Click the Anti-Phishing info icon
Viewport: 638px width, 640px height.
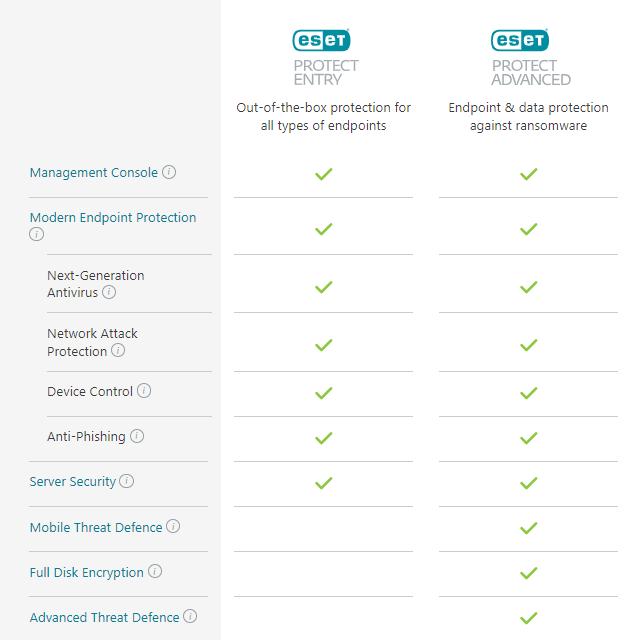(x=137, y=436)
